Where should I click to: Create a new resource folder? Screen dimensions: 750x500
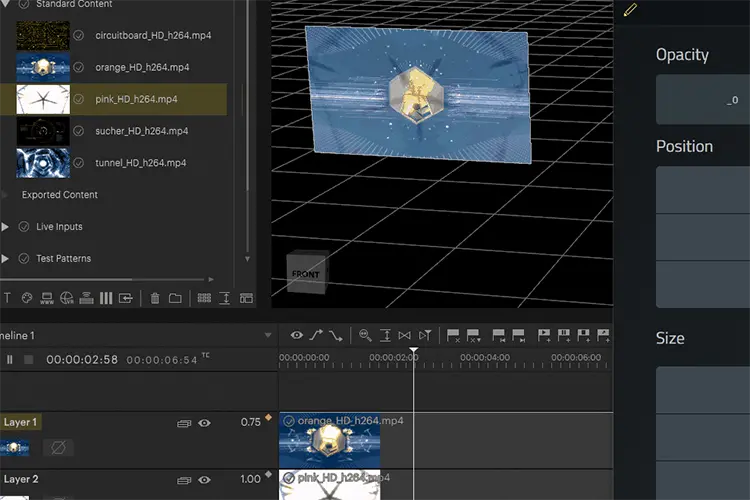[x=175, y=298]
